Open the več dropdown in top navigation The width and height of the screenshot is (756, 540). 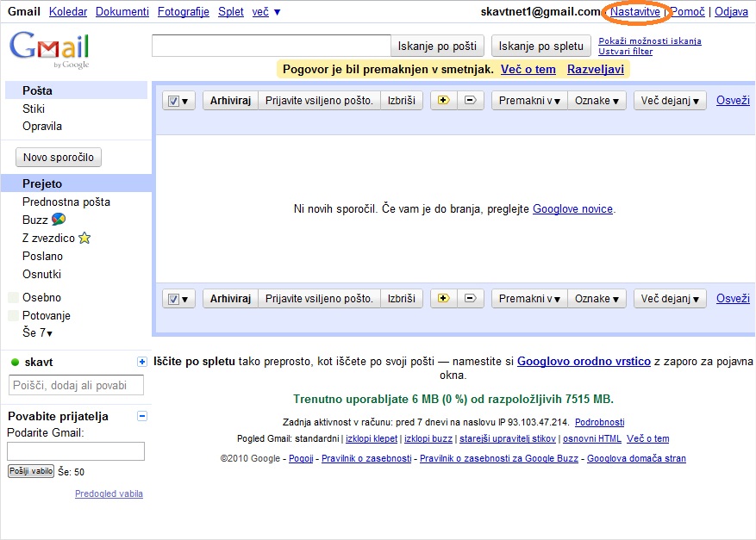(266, 12)
